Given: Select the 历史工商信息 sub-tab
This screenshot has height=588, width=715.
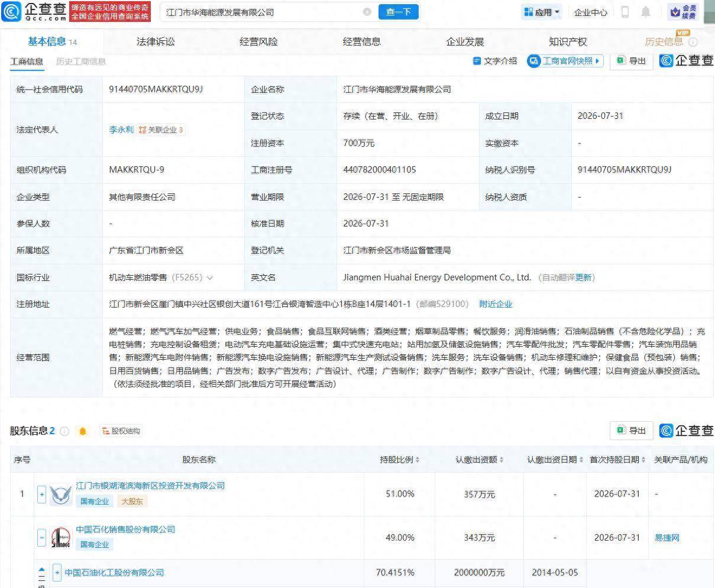Looking at the screenshot, I should (81, 62).
